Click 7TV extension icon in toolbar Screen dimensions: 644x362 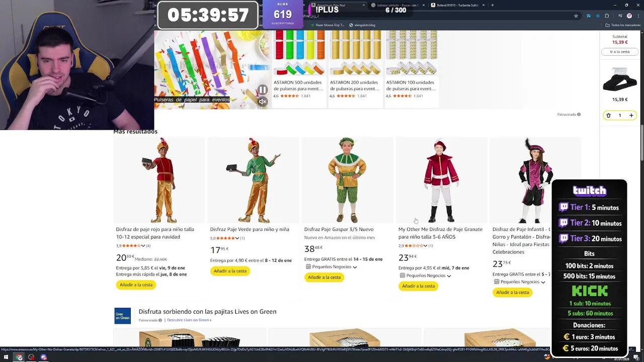coord(588,16)
